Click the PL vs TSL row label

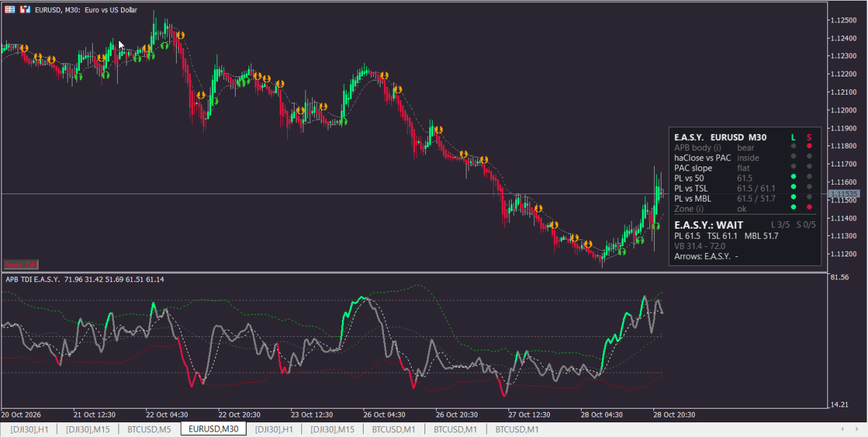pyautogui.click(x=691, y=188)
